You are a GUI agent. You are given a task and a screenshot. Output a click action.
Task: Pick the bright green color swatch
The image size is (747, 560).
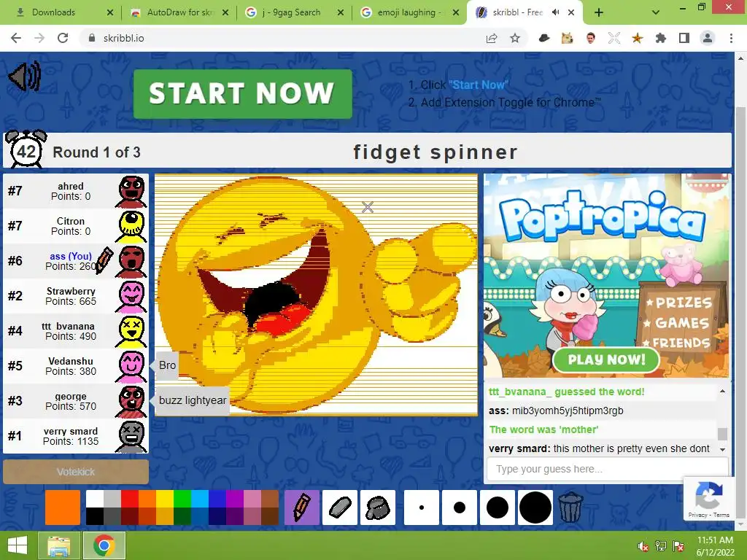[182, 499]
